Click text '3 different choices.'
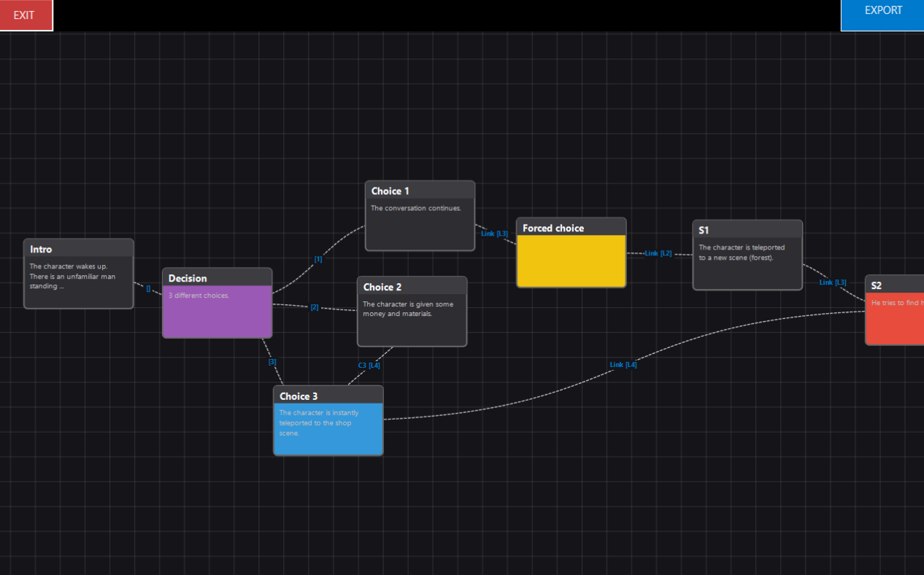 (x=199, y=296)
